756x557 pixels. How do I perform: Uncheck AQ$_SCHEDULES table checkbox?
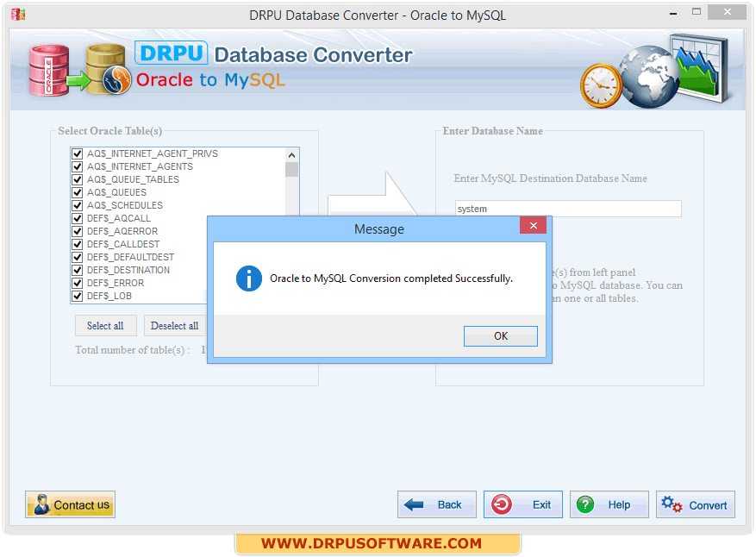point(77,205)
